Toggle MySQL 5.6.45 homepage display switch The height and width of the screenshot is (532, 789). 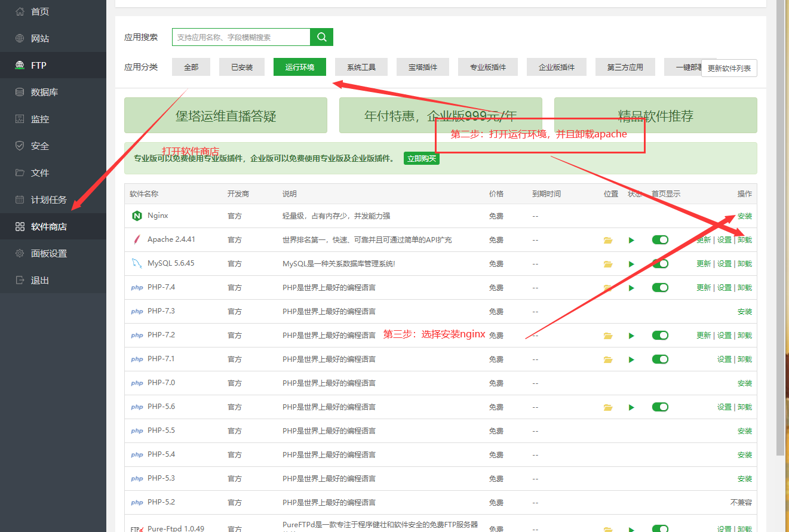(660, 264)
